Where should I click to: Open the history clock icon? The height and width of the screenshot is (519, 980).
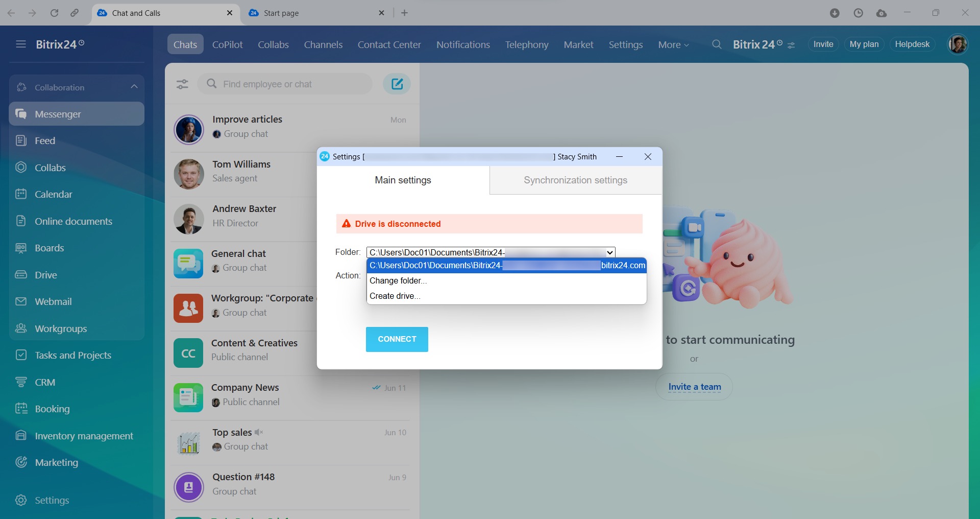pos(858,13)
